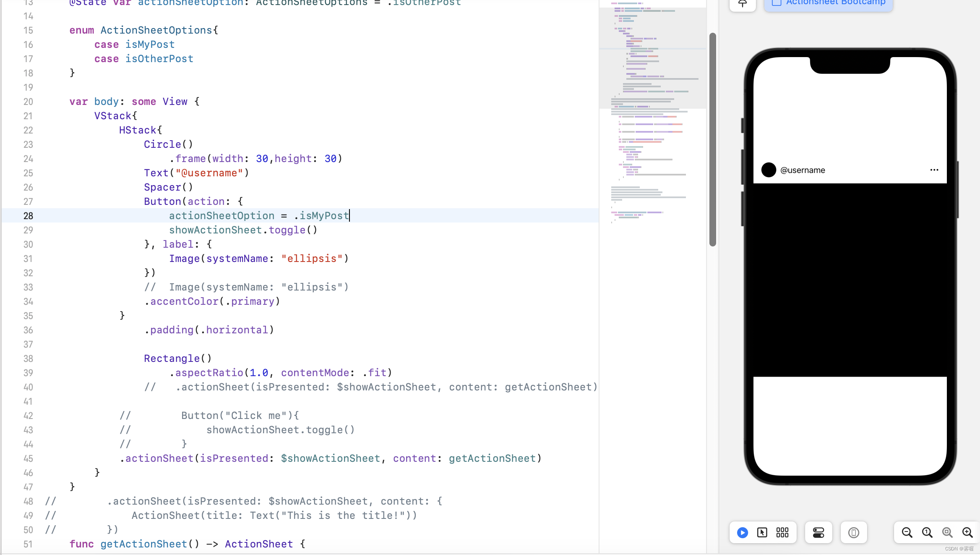Enable selectable mode with the cursor icon
This screenshot has width=980, height=555.
pos(762,532)
